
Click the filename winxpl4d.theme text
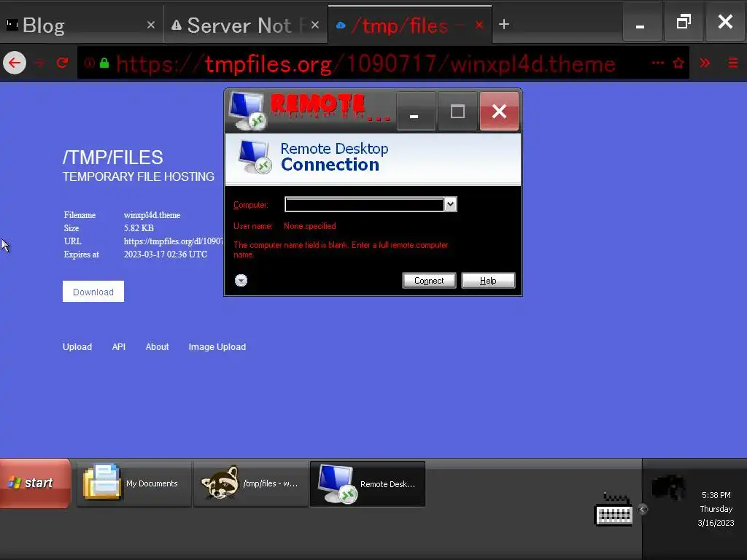pos(152,215)
